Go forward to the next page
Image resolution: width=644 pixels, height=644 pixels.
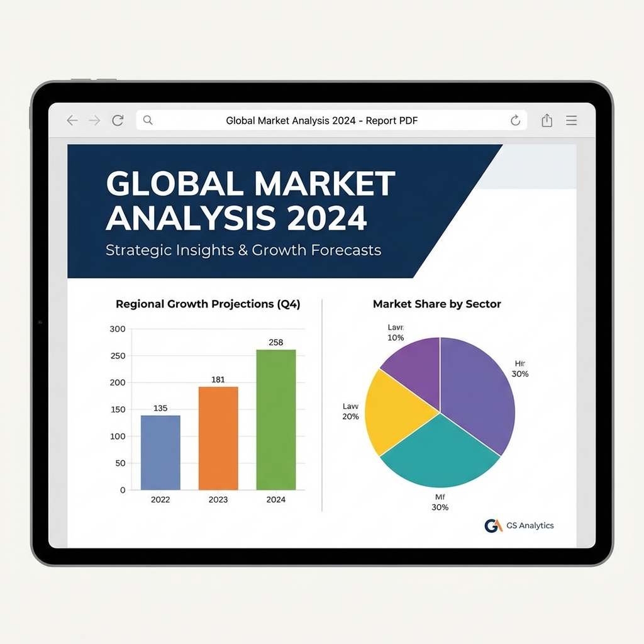(x=95, y=120)
